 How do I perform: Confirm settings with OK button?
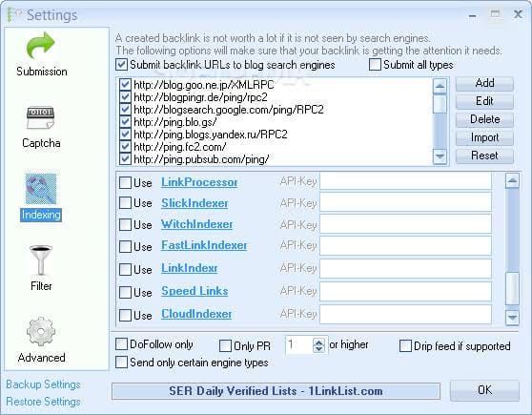coord(484,390)
